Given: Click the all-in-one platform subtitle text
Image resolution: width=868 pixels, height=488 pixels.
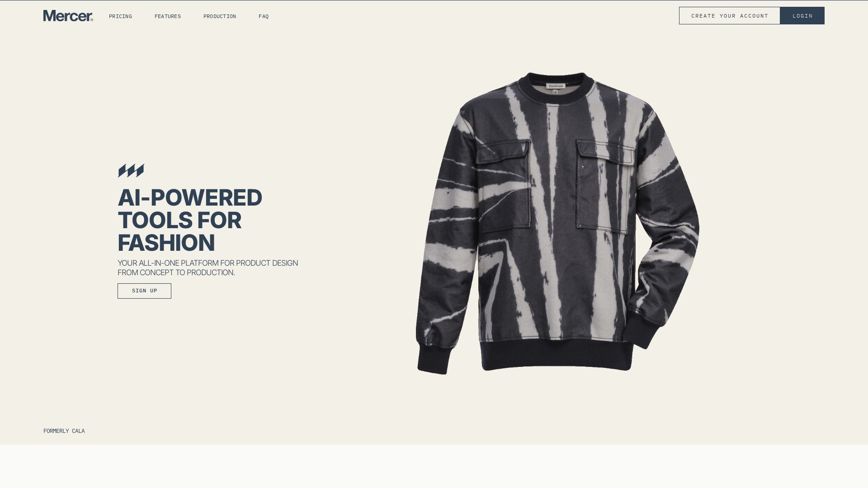Looking at the screenshot, I should [x=208, y=268].
